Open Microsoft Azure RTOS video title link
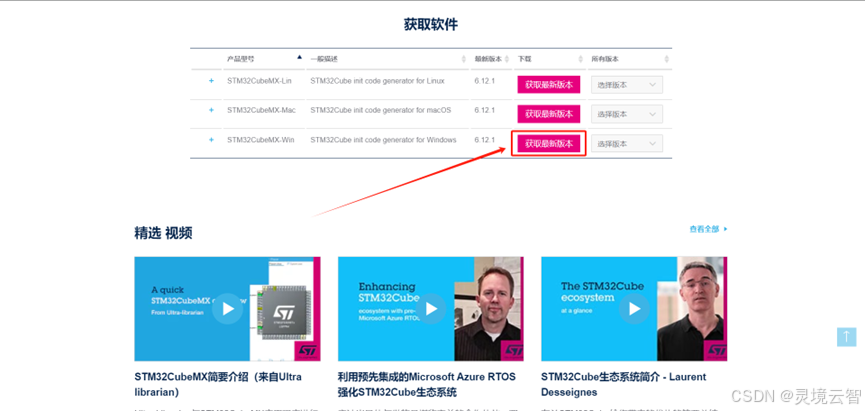Viewport: 865px width, 411px height. (426, 385)
